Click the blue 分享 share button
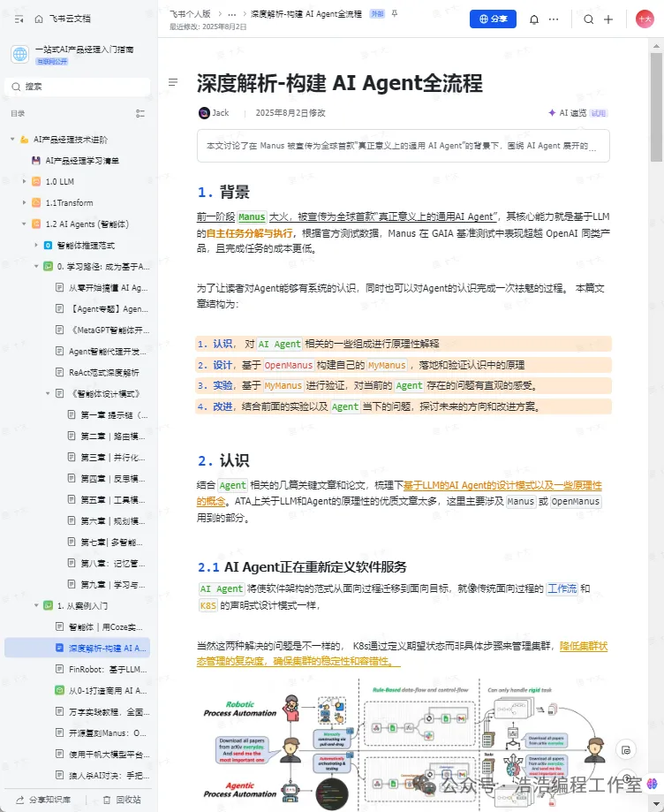Screen dimensions: 664x812 [493, 19]
